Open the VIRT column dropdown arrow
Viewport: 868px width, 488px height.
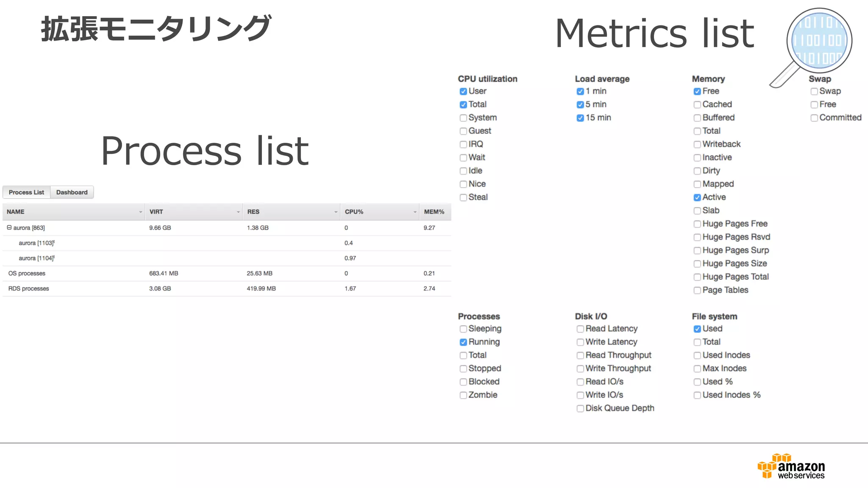[238, 212]
